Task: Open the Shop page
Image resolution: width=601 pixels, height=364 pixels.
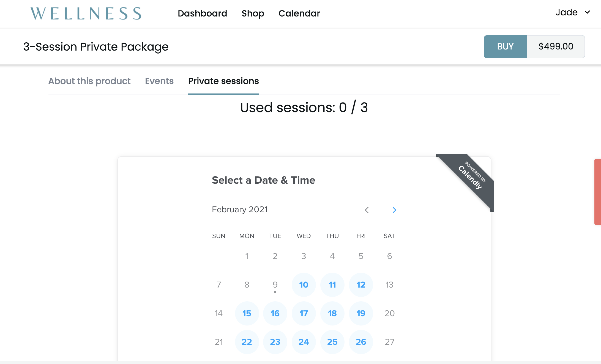Action: [x=253, y=13]
